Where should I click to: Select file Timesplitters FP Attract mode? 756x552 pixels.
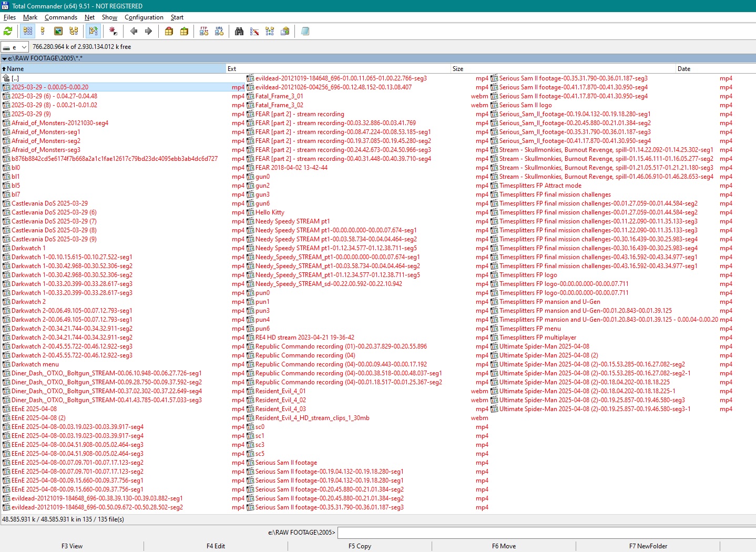pyautogui.click(x=540, y=186)
